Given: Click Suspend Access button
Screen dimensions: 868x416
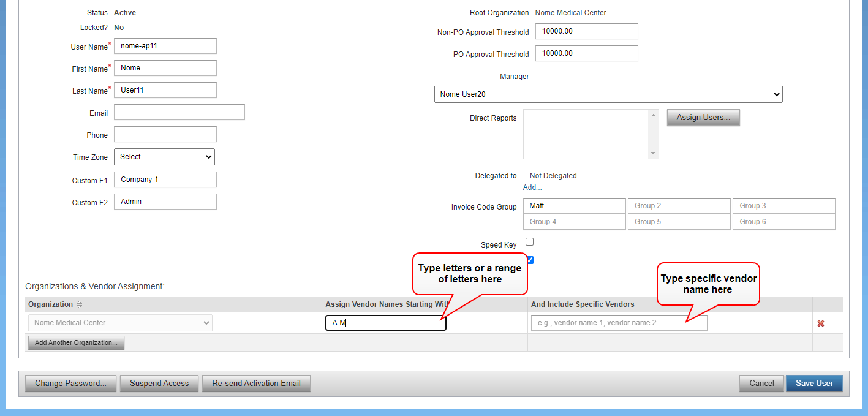Looking at the screenshot, I should click(x=159, y=384).
